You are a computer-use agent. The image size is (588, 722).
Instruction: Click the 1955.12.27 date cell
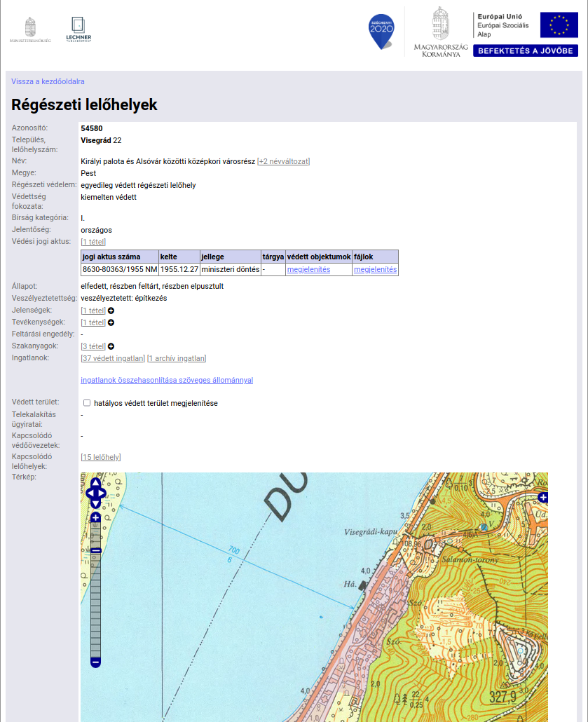[179, 269]
